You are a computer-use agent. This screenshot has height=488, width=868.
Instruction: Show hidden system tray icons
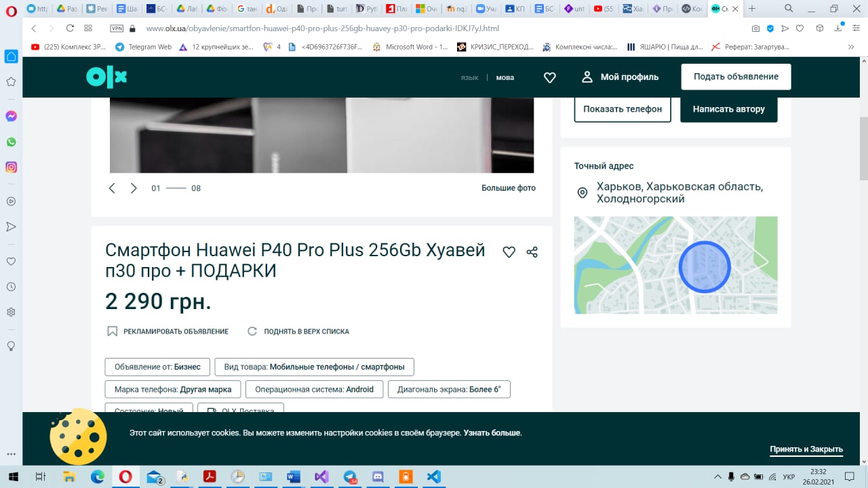(x=718, y=476)
